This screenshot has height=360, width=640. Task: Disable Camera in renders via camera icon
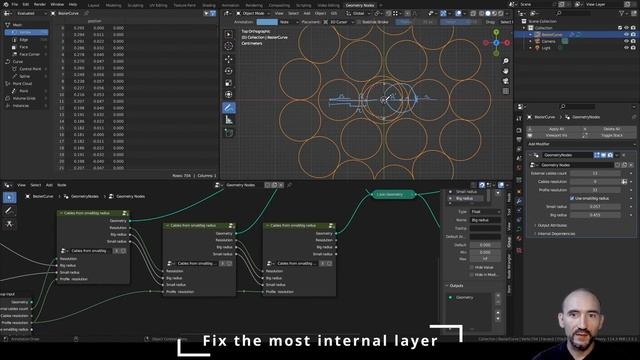633,41
